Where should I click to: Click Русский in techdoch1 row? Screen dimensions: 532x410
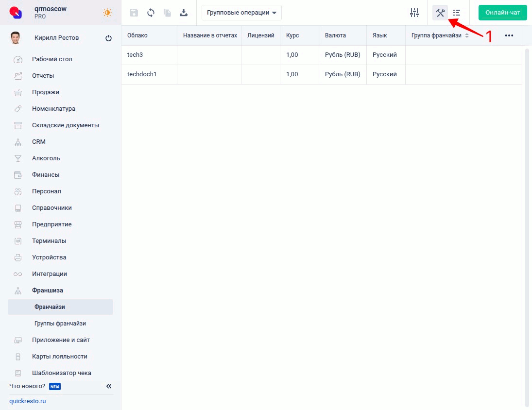coord(384,74)
